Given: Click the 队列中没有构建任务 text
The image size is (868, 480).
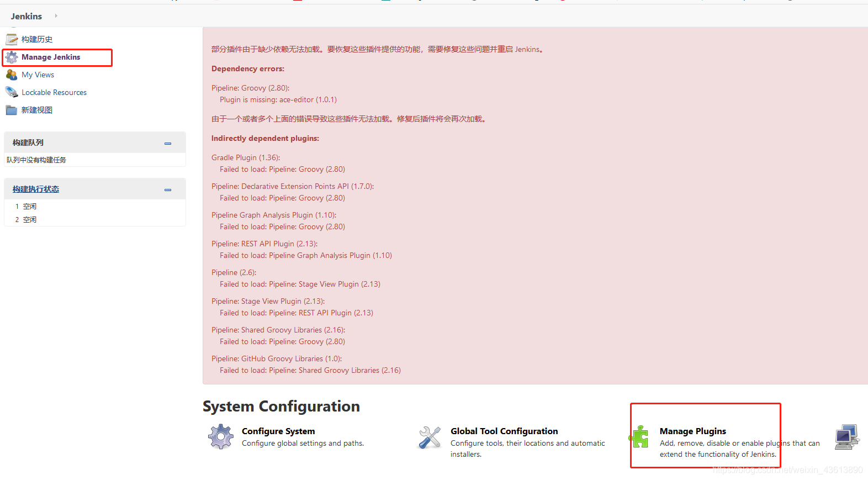Looking at the screenshot, I should coord(36,160).
